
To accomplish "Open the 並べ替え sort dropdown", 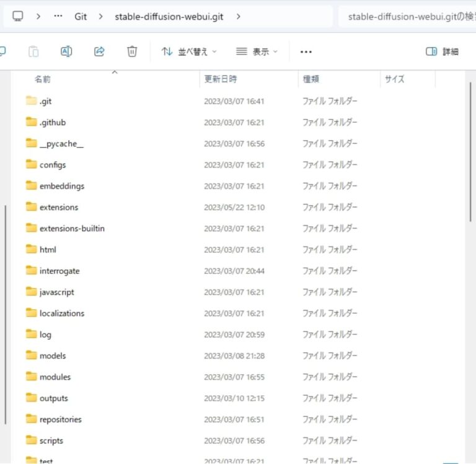I will 189,52.
